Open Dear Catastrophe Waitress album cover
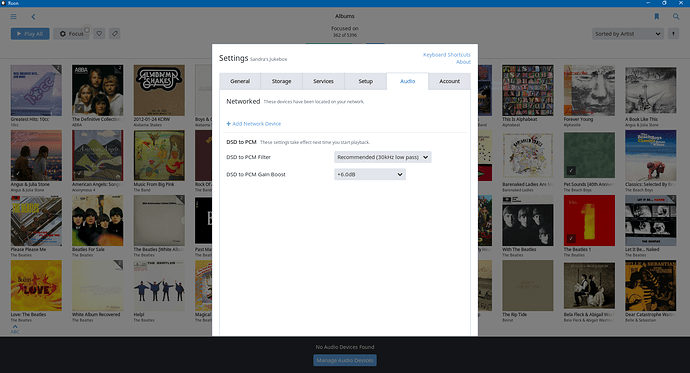690x373 pixels. tap(651, 286)
